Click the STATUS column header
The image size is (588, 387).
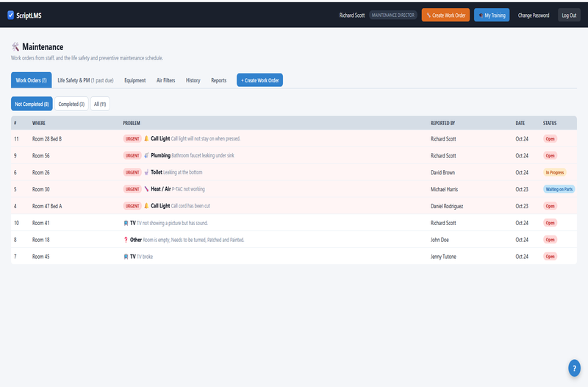(x=550, y=123)
